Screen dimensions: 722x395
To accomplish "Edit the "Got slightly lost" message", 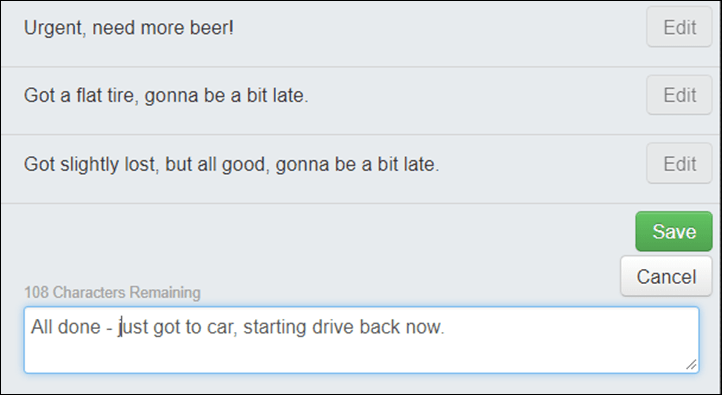I will (679, 163).
